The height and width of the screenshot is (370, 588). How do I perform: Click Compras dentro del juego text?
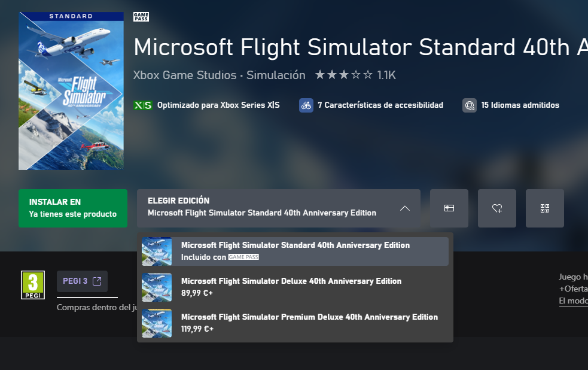(97, 307)
